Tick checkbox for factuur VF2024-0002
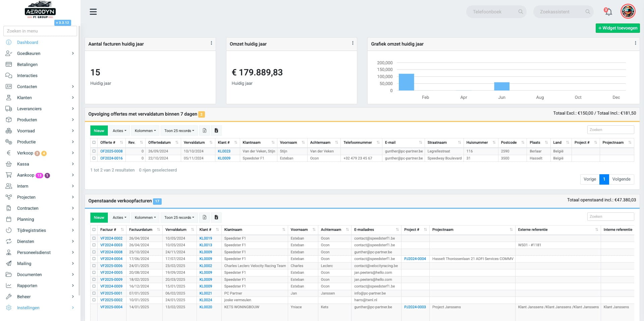 [x=94, y=238]
